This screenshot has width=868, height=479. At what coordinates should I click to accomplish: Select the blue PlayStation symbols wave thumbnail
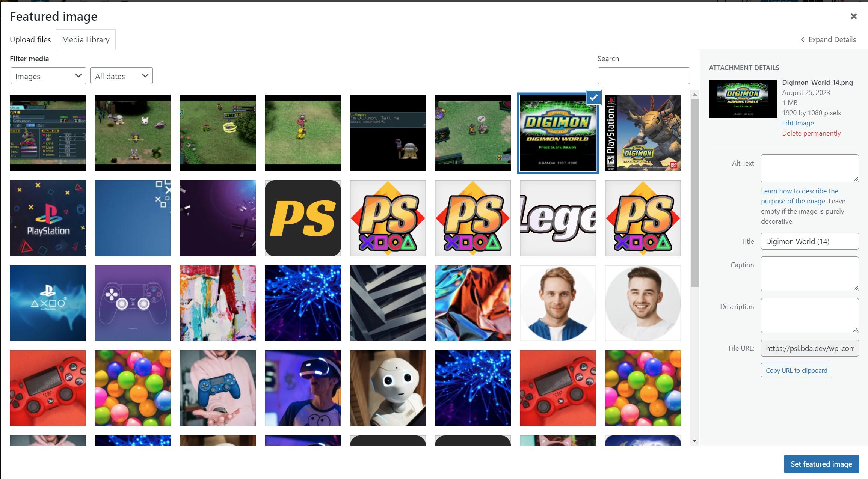(48, 303)
